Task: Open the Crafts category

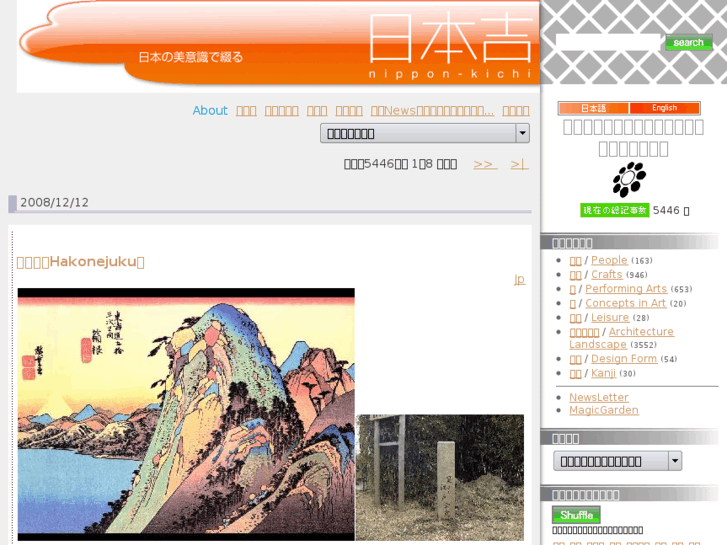Action: 606,275
